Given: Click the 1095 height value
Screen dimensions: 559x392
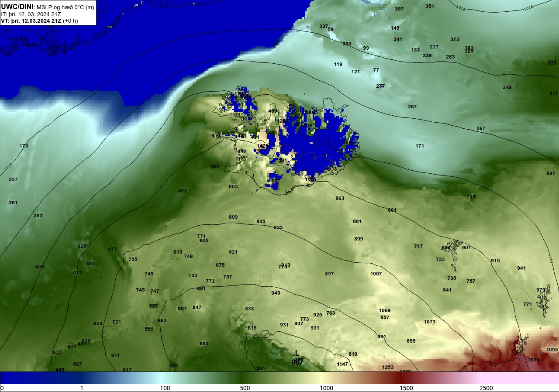Looking at the screenshot, I should pos(552,350).
